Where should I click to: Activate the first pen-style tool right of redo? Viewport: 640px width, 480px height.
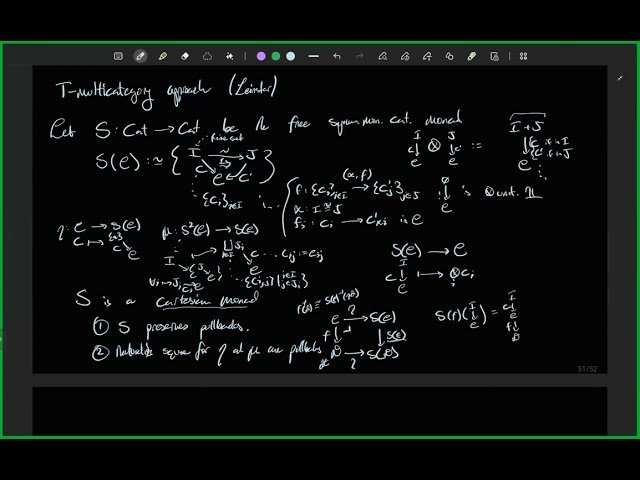(383, 56)
